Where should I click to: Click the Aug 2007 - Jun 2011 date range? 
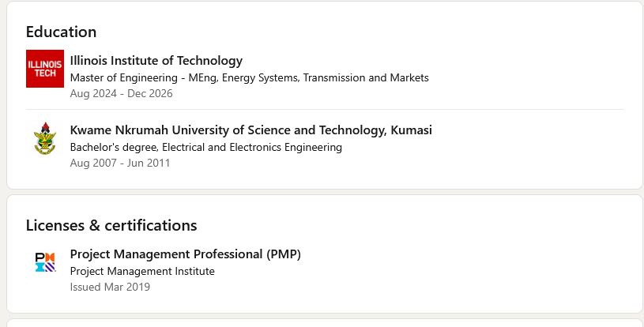coord(119,163)
